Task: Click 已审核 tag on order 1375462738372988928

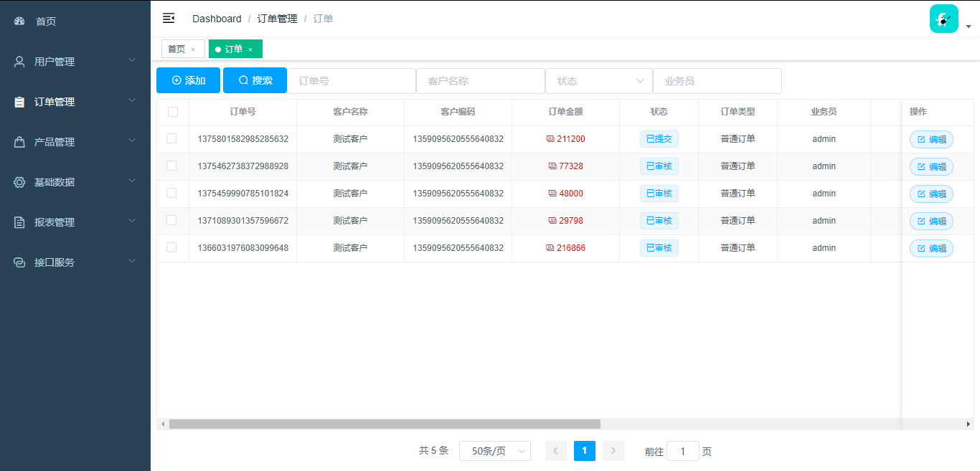Action: pyautogui.click(x=659, y=166)
